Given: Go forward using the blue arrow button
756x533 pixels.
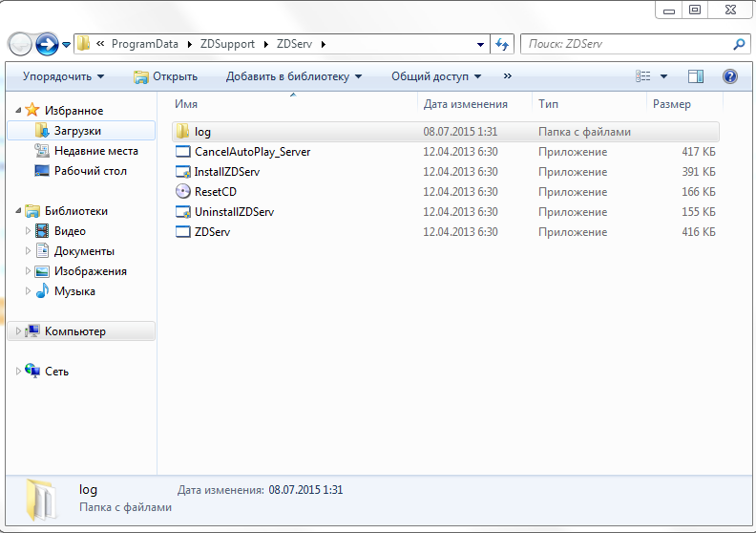Looking at the screenshot, I should point(47,44).
